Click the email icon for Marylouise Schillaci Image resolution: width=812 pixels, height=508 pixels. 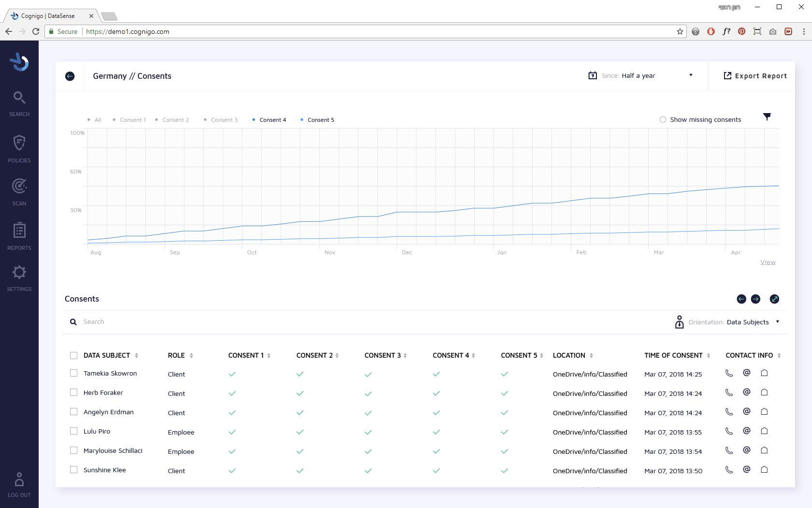[747, 450]
